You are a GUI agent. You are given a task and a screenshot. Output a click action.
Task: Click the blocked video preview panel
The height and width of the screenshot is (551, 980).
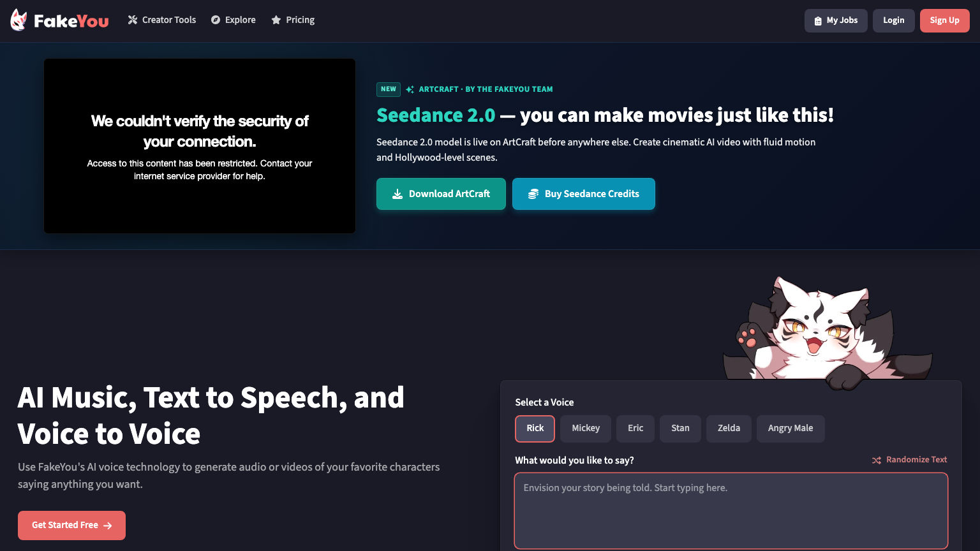tap(200, 146)
